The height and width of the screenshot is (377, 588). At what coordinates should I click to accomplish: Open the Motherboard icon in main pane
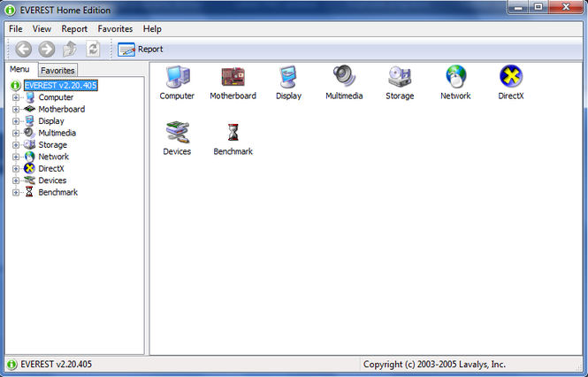233,82
